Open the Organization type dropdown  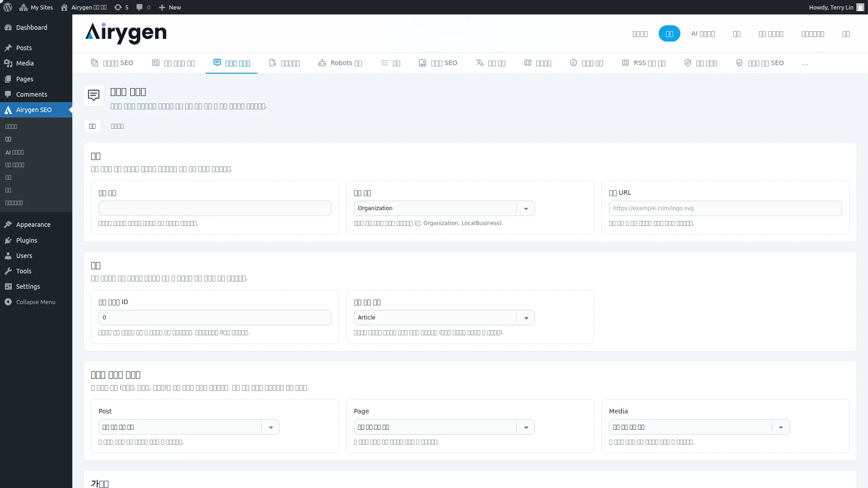[x=444, y=208]
